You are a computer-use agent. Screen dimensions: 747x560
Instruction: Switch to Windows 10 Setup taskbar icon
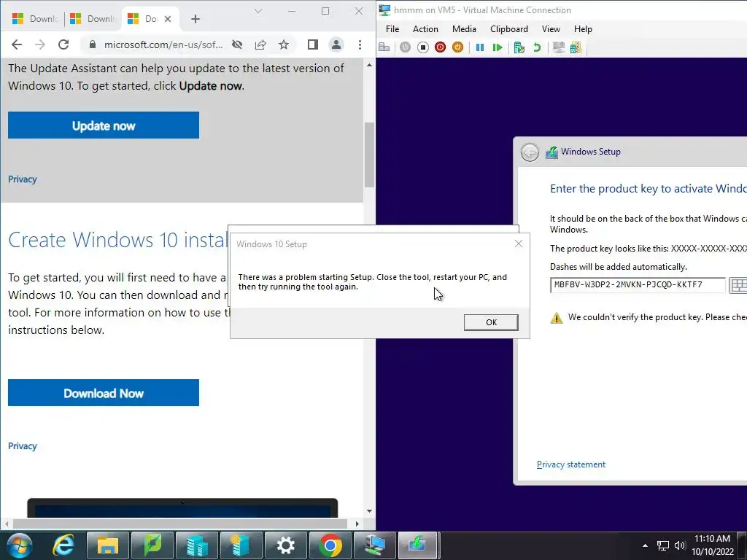418,545
